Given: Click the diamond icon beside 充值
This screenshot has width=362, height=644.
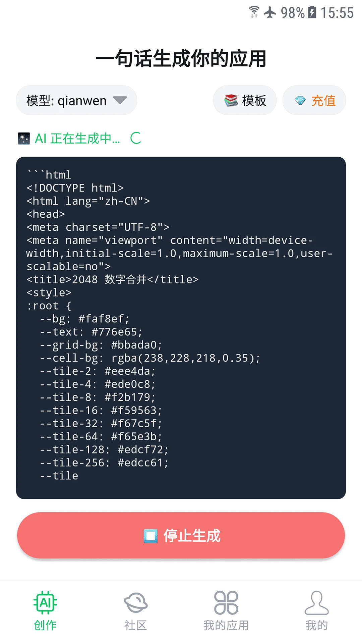Looking at the screenshot, I should coord(300,101).
